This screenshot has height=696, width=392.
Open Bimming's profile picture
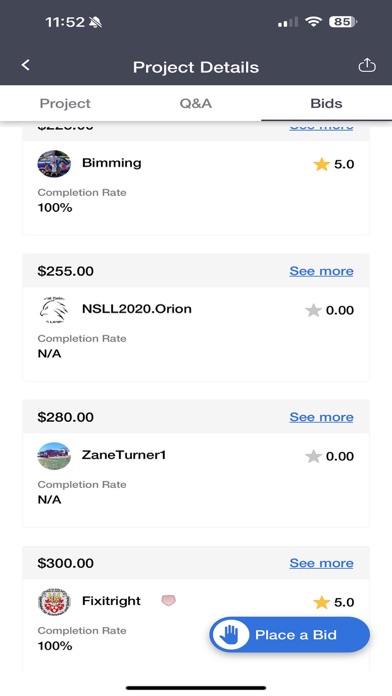click(x=54, y=164)
